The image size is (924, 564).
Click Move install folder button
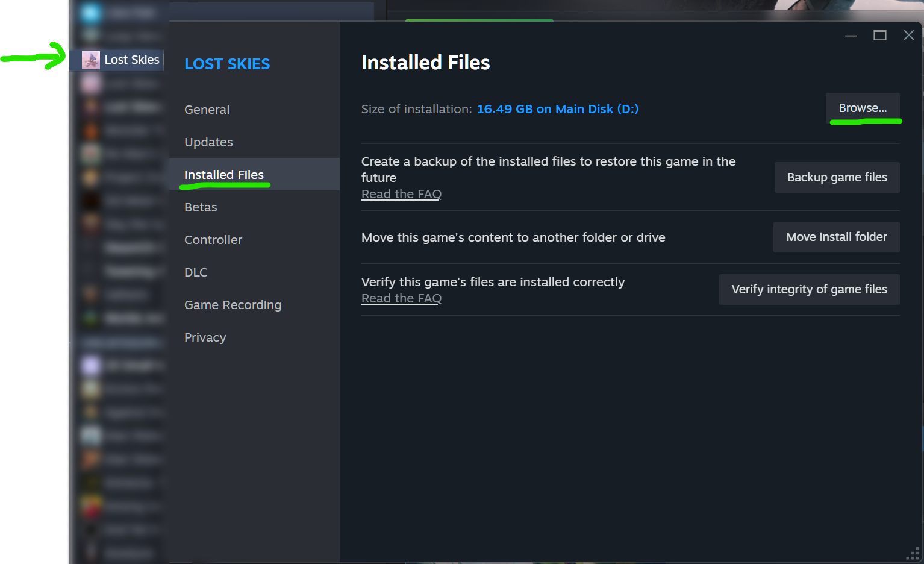tap(836, 237)
